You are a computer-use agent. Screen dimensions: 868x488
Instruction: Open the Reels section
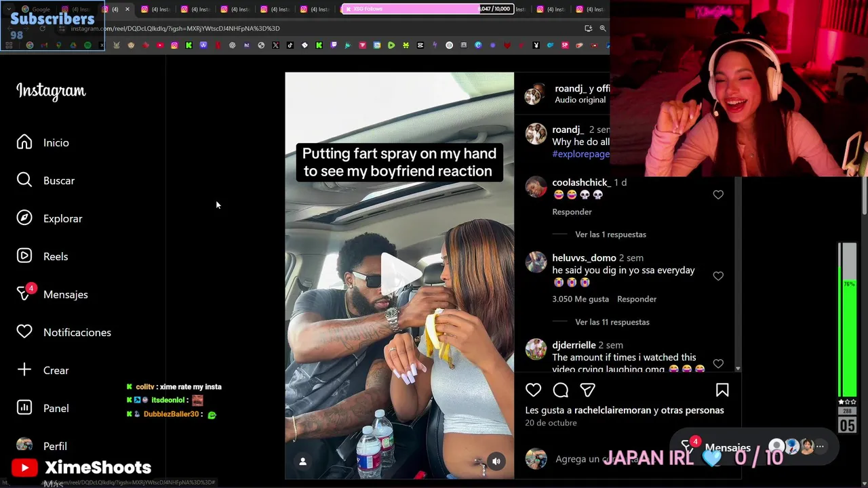(x=42, y=256)
